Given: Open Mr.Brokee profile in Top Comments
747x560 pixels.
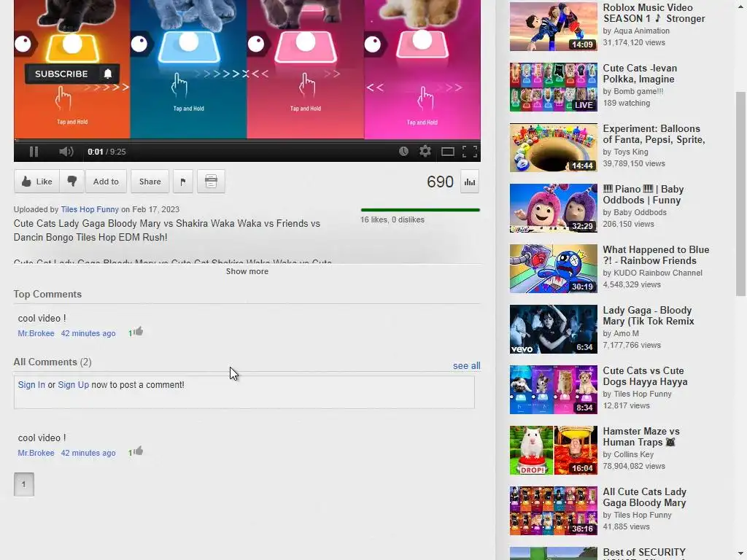Looking at the screenshot, I should click(x=36, y=333).
